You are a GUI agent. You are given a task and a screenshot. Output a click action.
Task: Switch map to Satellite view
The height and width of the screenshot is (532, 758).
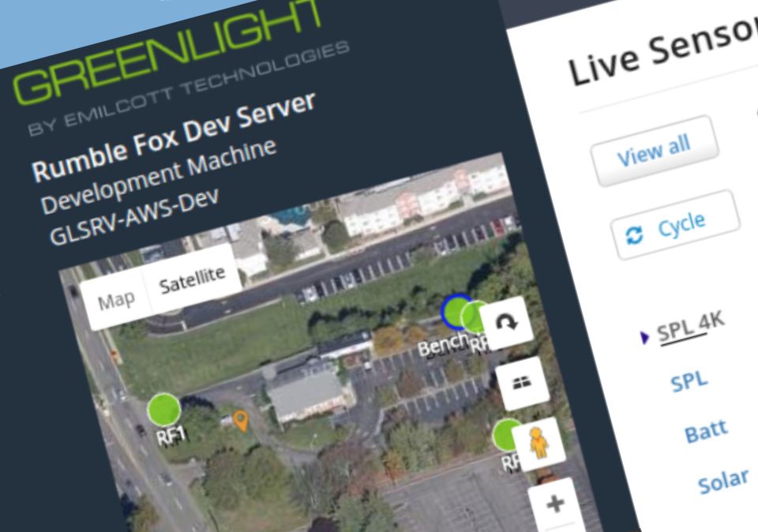193,279
